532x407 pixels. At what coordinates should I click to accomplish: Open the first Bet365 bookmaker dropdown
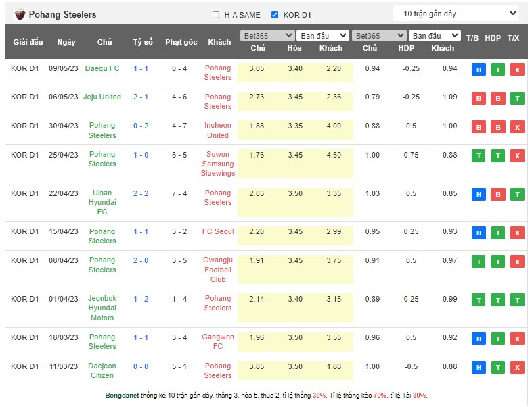267,36
